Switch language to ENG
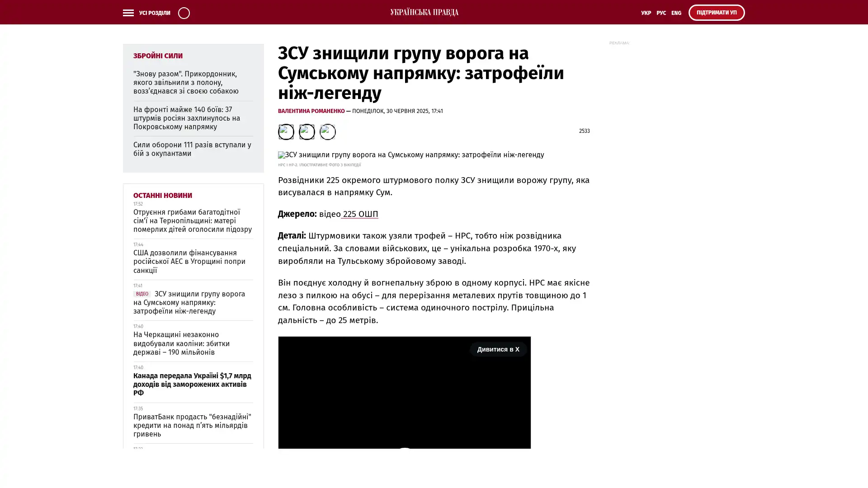 676,13
